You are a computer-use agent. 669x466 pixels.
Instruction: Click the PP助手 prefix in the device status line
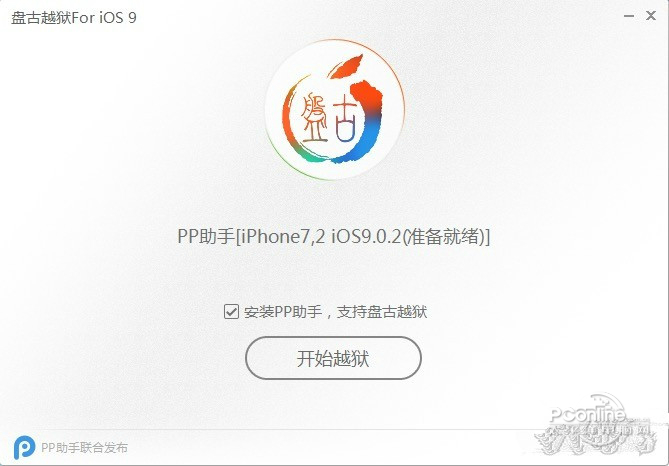pyautogui.click(x=206, y=236)
